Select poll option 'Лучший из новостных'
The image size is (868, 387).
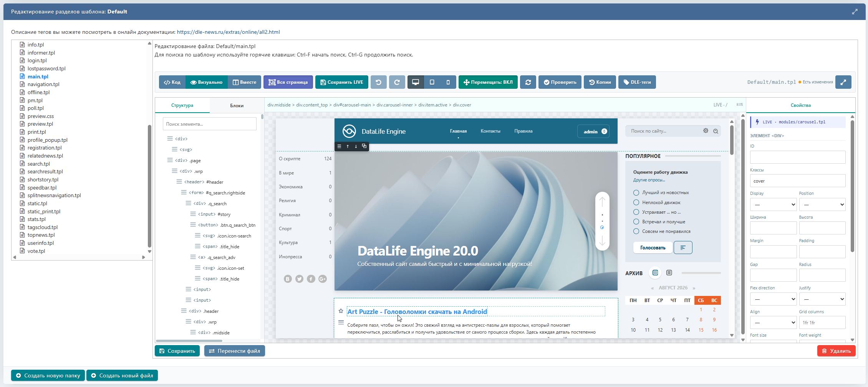pos(636,193)
